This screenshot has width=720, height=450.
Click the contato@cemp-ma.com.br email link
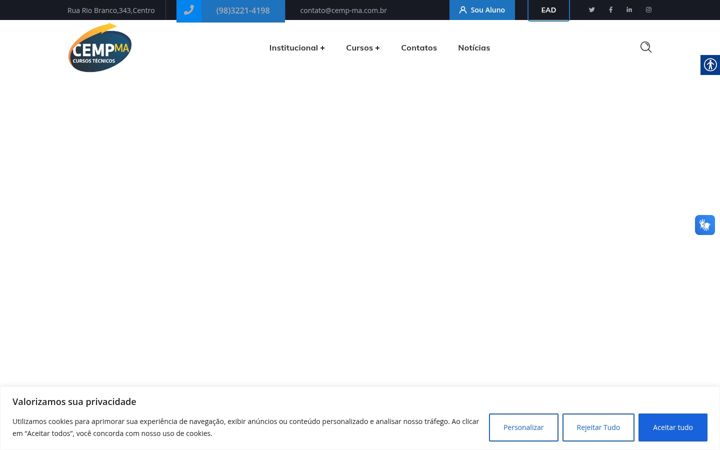coord(343,10)
